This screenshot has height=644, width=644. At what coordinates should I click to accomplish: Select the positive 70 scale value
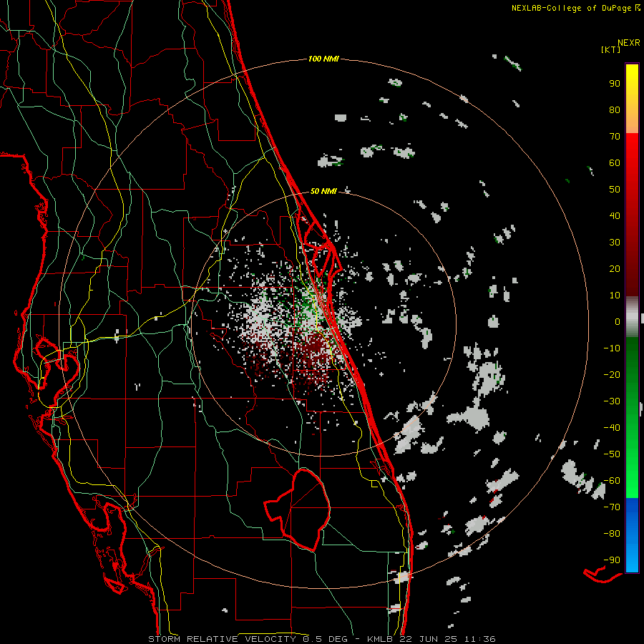pyautogui.click(x=615, y=137)
